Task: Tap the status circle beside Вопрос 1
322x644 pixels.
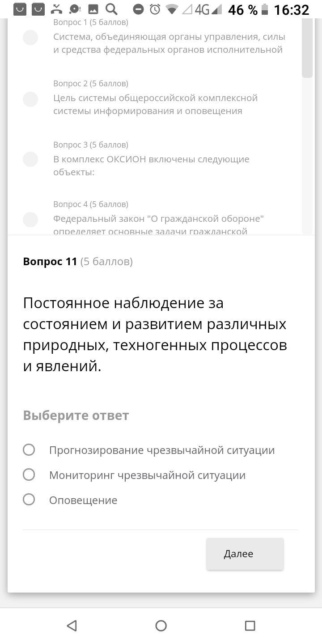Action: [x=30, y=38]
